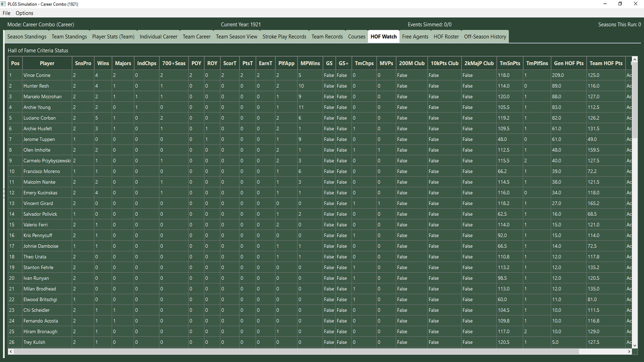This screenshot has height=362, width=644.
Task: Sort by the Wins column header
Action: tap(103, 63)
